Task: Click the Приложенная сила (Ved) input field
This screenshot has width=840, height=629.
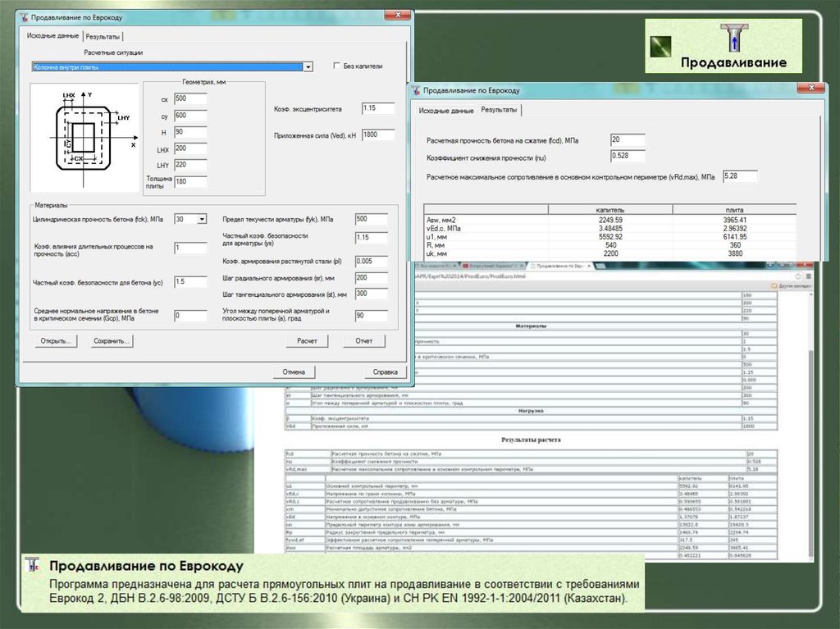Action: pyautogui.click(x=378, y=134)
